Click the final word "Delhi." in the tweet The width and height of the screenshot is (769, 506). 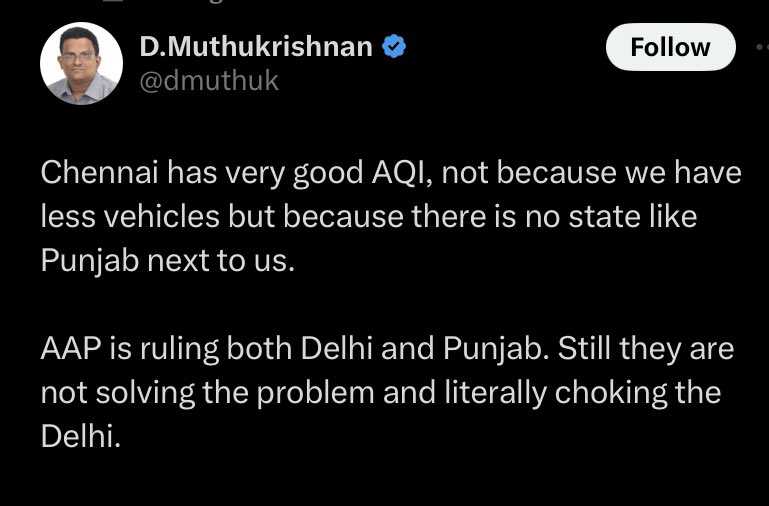(x=80, y=436)
